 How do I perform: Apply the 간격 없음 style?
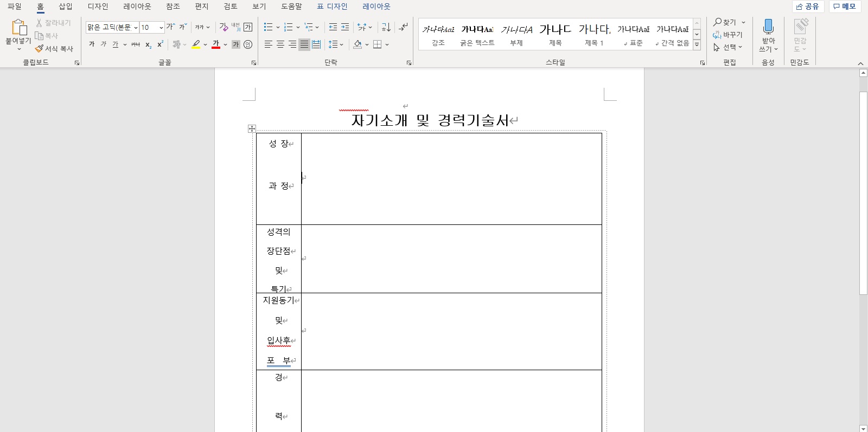coord(673,34)
